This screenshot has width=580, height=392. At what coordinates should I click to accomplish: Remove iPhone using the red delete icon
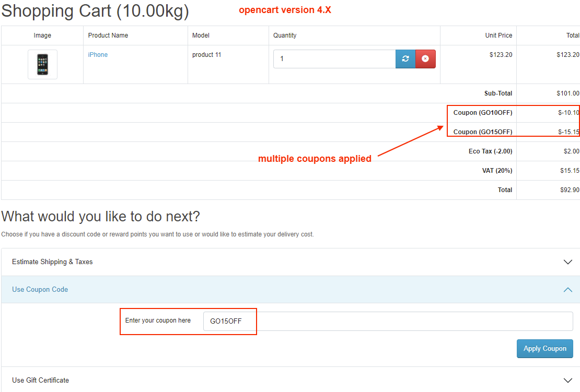(425, 59)
